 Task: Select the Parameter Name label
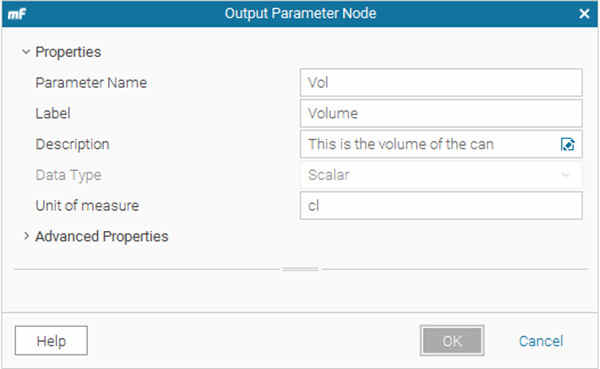click(x=91, y=83)
